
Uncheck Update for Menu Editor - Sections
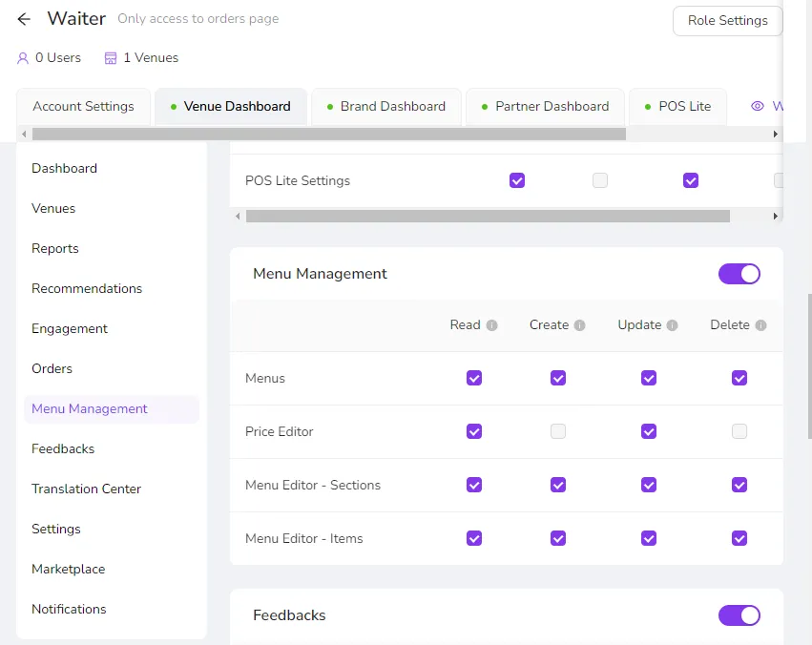[648, 485]
